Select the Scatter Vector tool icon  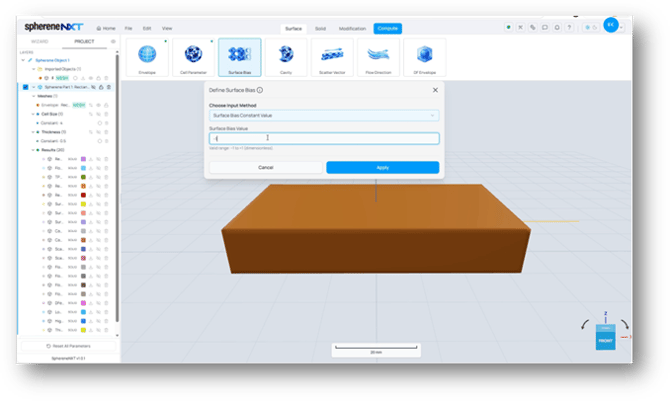pyautogui.click(x=332, y=57)
